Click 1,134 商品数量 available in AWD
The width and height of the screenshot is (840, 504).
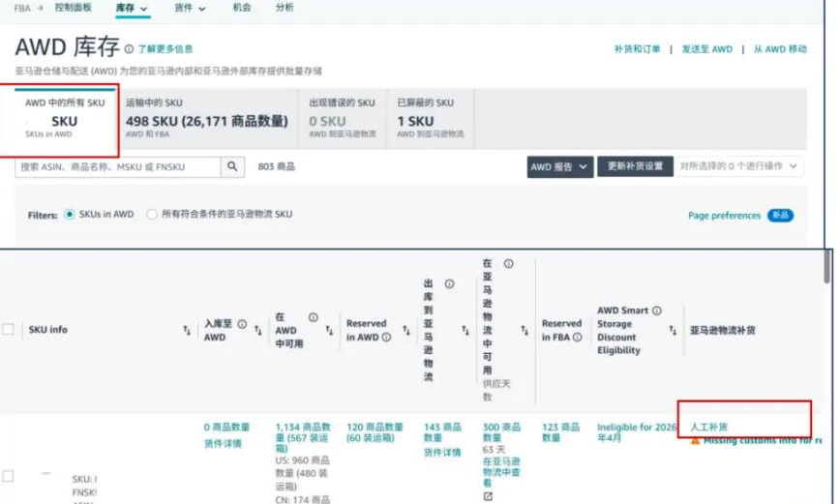click(x=303, y=437)
